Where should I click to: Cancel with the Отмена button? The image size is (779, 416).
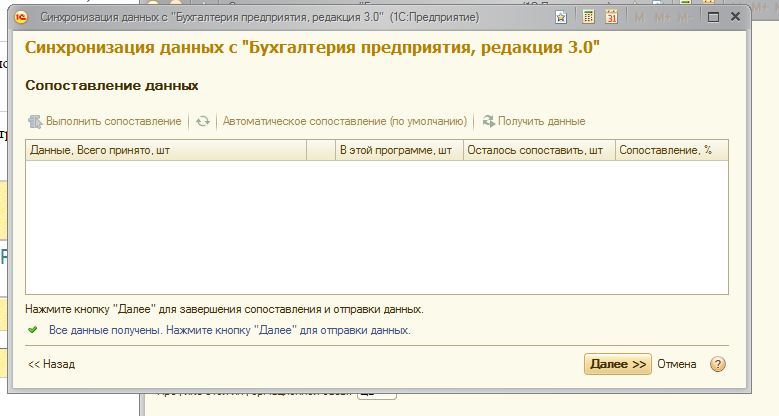[x=677, y=364]
